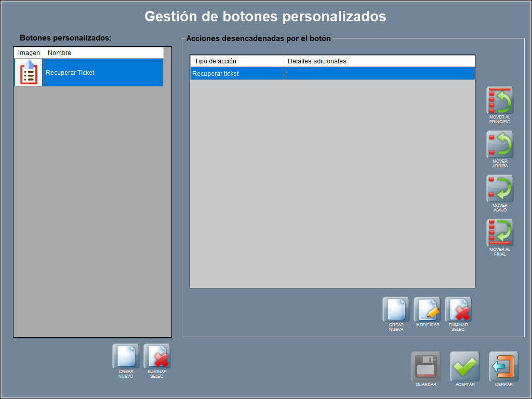The image size is (532, 399).
Task: Create a new action with Crear Nueva
Action: click(x=396, y=310)
